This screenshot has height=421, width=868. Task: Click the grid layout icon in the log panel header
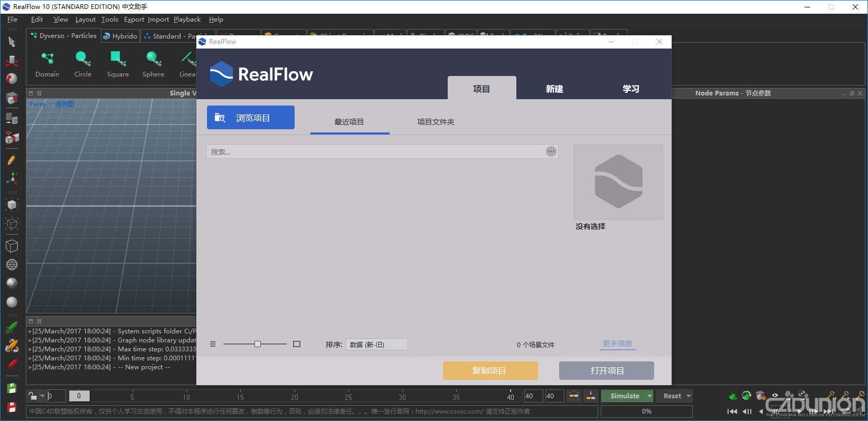tap(40, 321)
